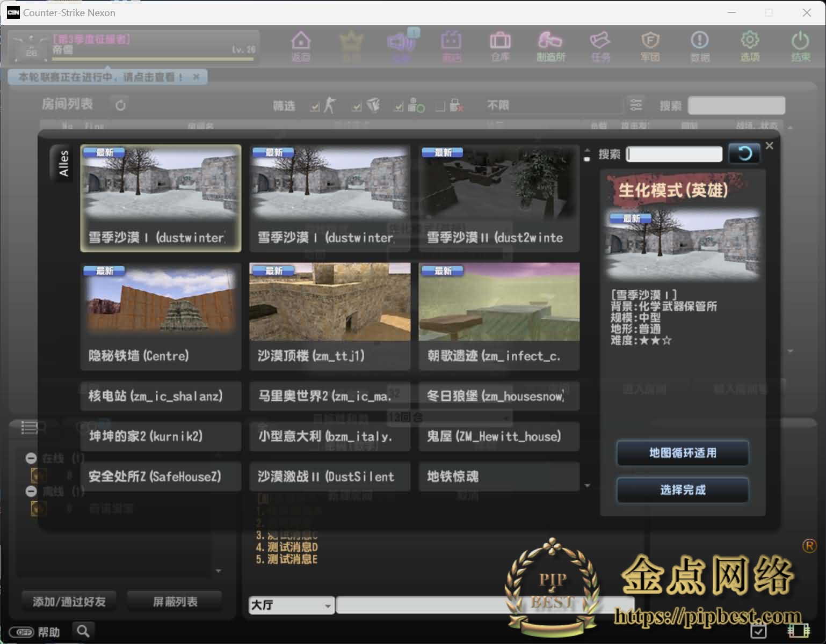826x644 pixels.
Task: Switch the 帮助 help OFF toggle
Action: coord(21,632)
